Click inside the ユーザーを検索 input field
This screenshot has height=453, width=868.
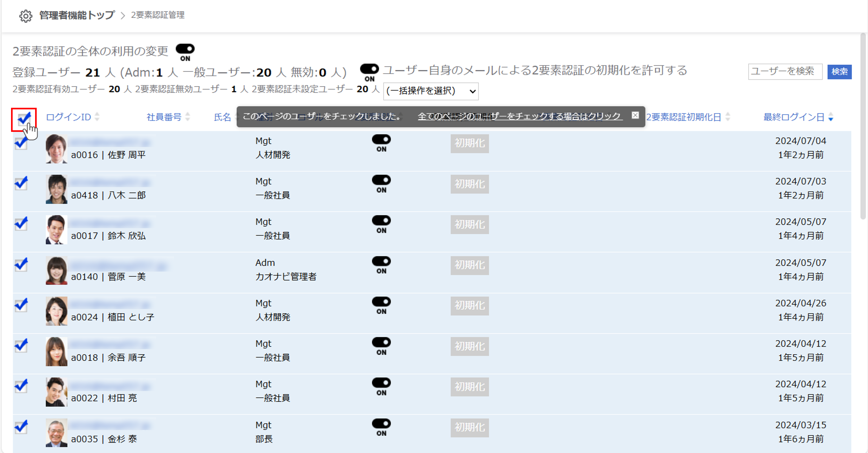tap(785, 71)
